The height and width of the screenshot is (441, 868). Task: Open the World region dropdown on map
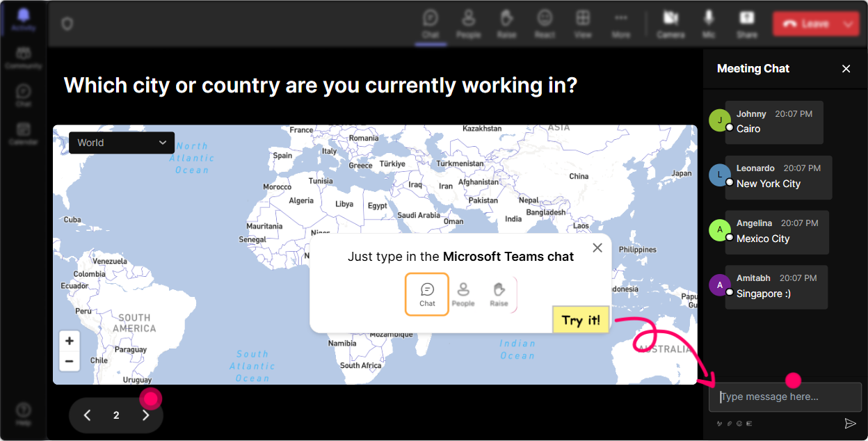point(122,143)
